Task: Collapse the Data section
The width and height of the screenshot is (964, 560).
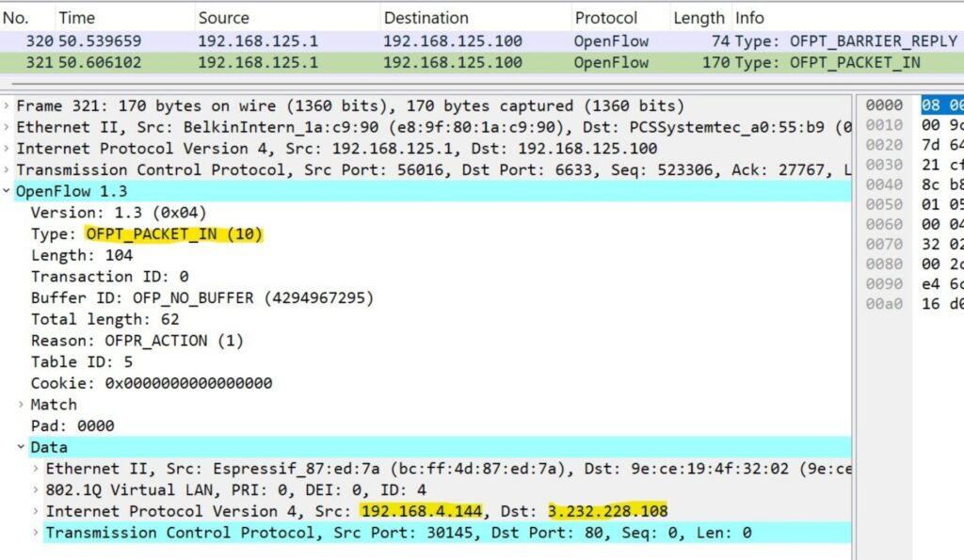Action: click(x=23, y=447)
